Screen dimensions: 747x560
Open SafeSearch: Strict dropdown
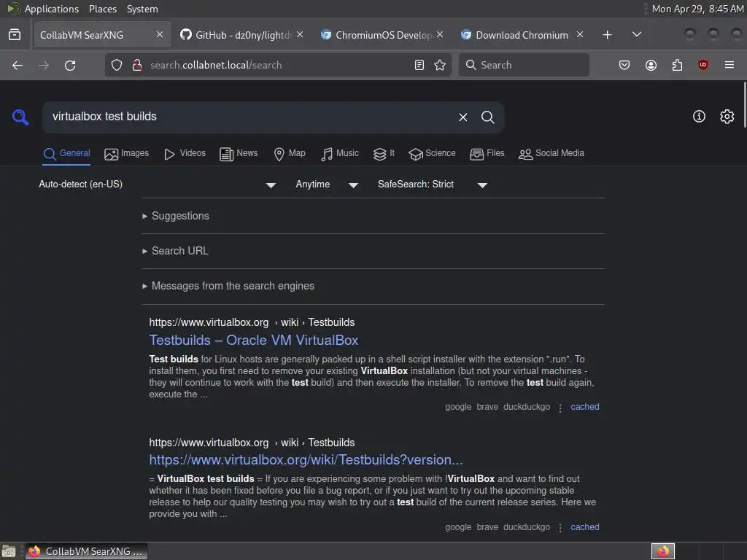432,184
